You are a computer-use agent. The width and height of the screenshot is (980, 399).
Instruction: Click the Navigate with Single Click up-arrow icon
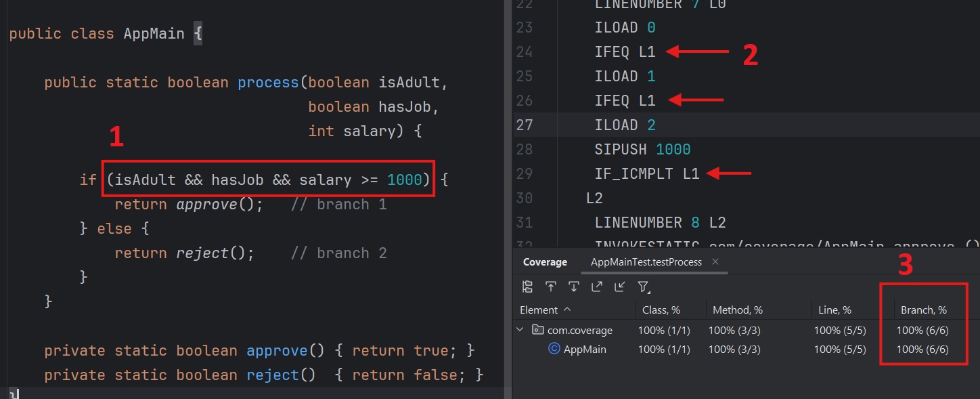click(x=551, y=287)
